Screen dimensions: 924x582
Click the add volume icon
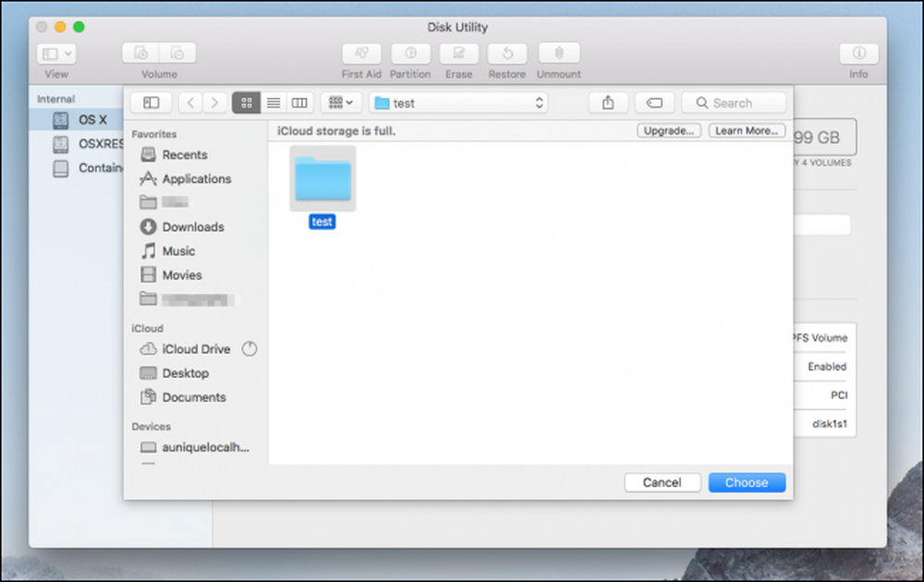point(140,53)
